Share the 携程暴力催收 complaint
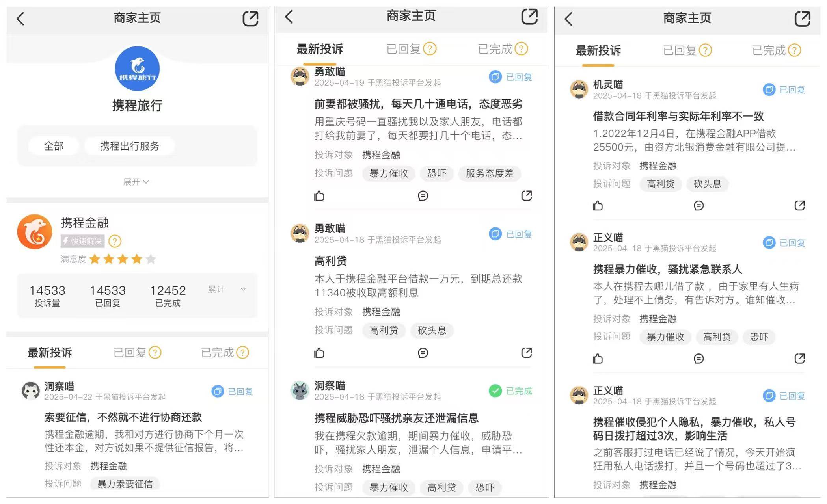Viewport: 827px width, 504px height. click(x=799, y=358)
